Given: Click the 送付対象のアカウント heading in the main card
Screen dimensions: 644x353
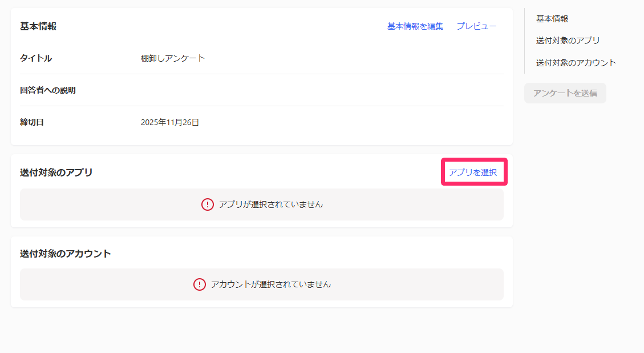Looking at the screenshot, I should 65,254.
